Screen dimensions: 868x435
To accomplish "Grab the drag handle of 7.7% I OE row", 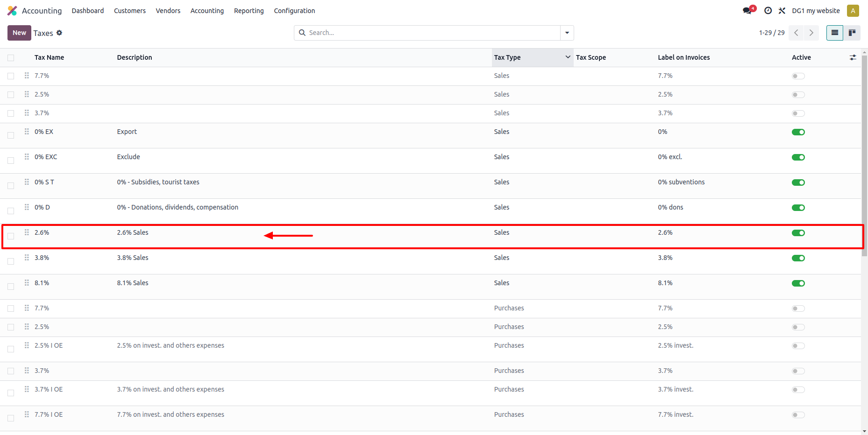I will (27, 414).
